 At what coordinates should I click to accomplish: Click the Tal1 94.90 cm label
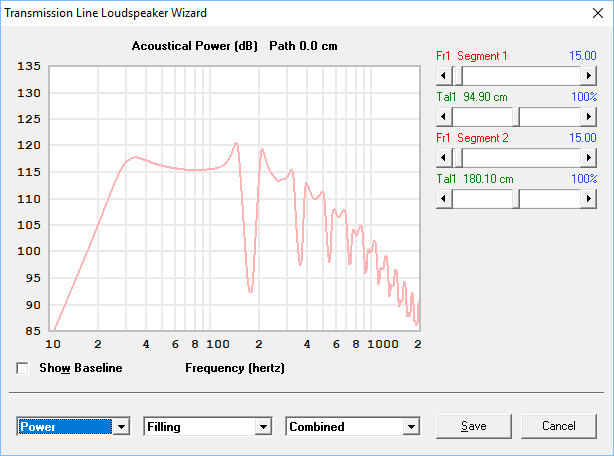[472, 97]
